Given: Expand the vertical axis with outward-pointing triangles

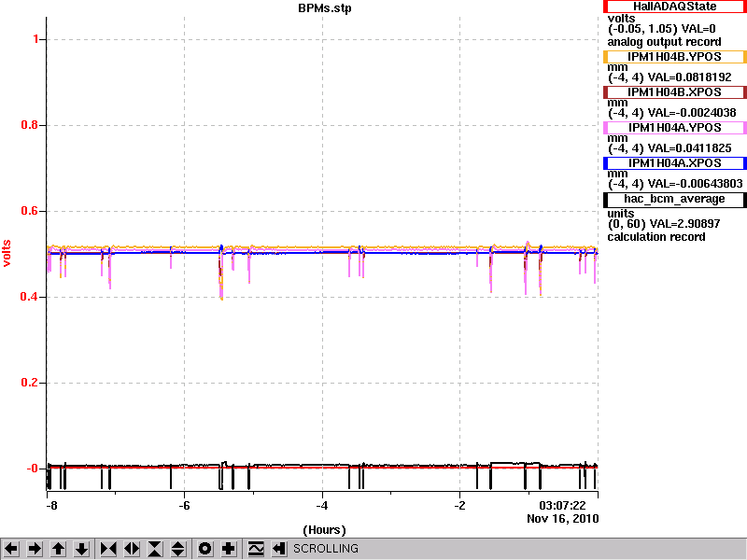Looking at the screenshot, I should 178,549.
